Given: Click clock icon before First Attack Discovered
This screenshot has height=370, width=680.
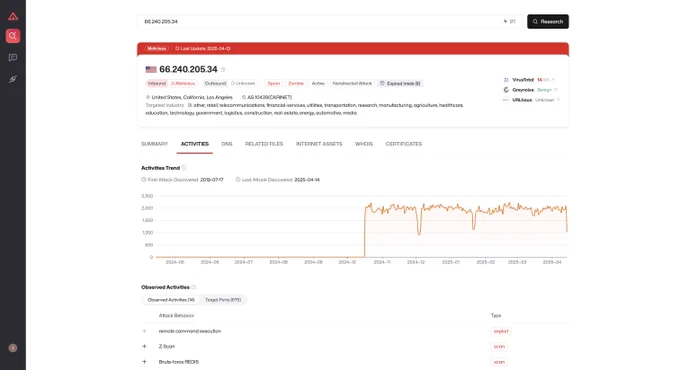Looking at the screenshot, I should tap(144, 180).
